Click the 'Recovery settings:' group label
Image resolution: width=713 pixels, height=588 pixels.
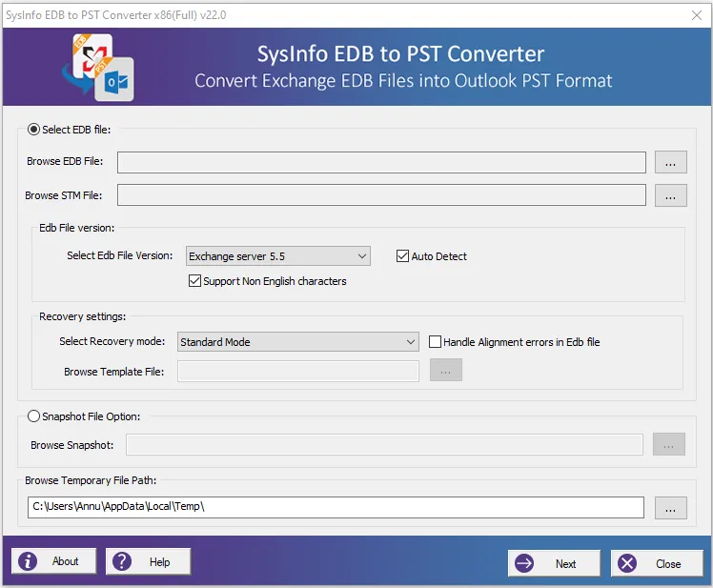[x=82, y=316]
